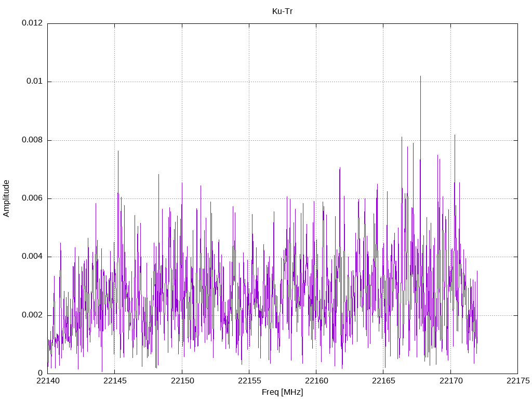Click the 'Freq [MHz]' x-axis label
The width and height of the screenshot is (532, 399).
pyautogui.click(x=282, y=392)
